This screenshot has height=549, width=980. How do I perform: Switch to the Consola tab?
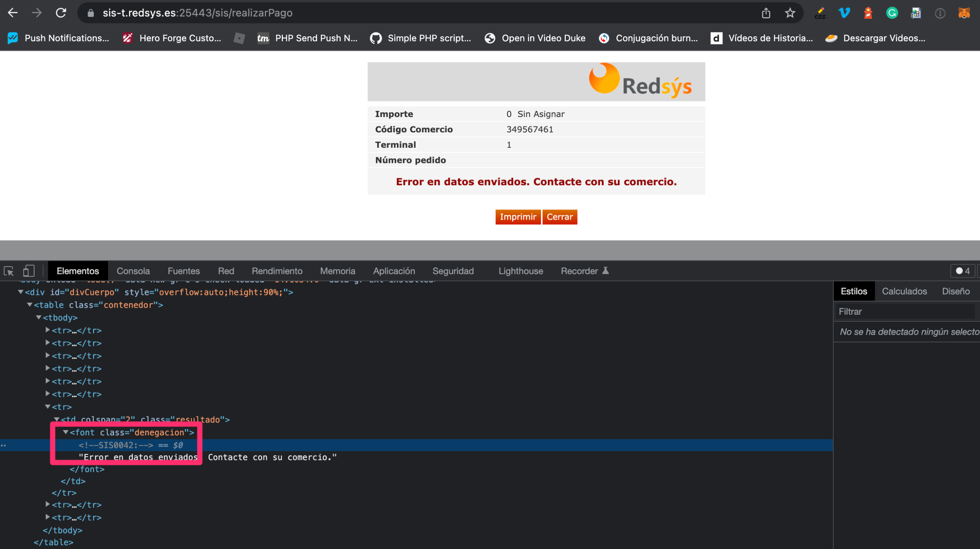tap(133, 271)
